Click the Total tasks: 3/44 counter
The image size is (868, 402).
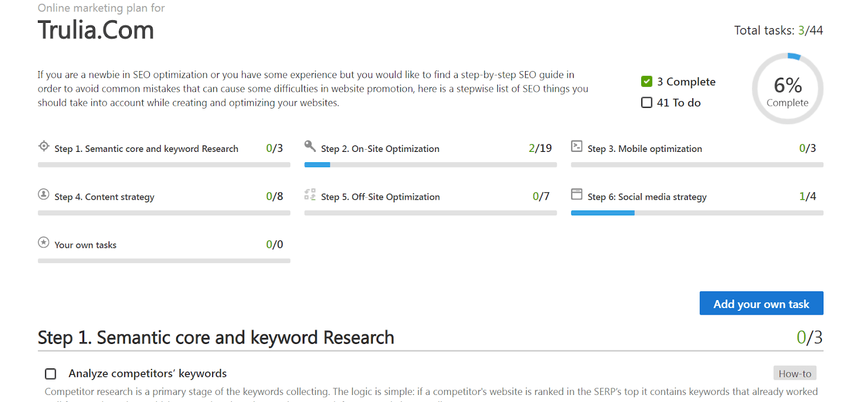coord(778,30)
